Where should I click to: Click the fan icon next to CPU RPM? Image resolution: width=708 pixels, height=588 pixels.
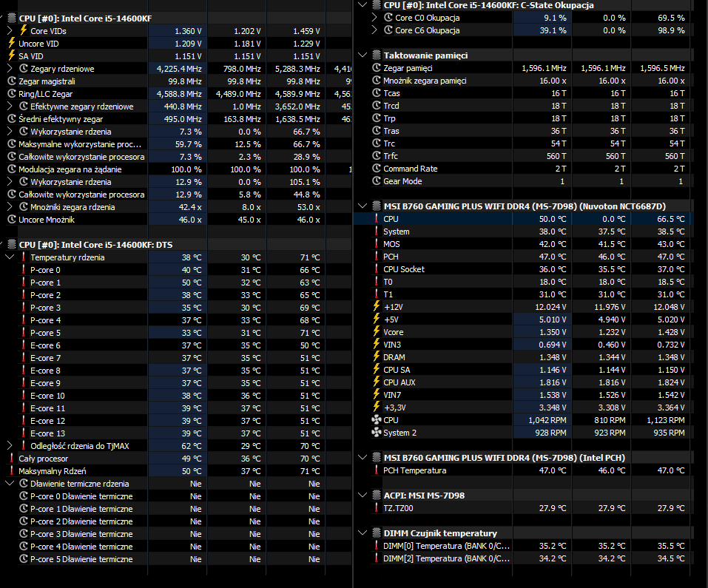coord(376,419)
